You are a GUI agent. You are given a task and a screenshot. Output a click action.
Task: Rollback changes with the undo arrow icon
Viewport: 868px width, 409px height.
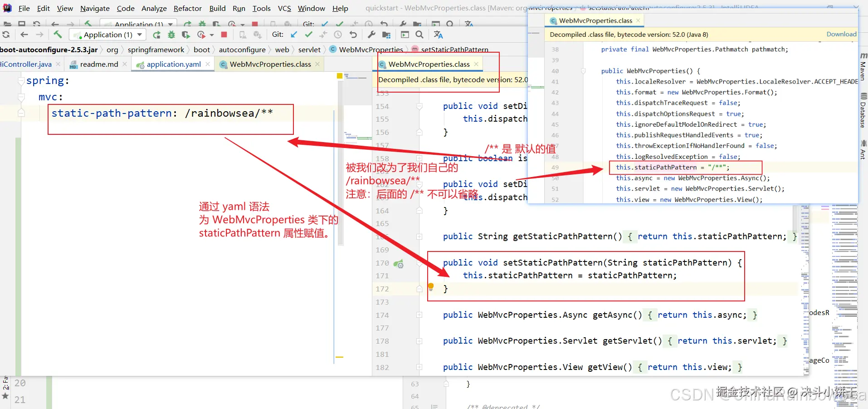click(353, 34)
